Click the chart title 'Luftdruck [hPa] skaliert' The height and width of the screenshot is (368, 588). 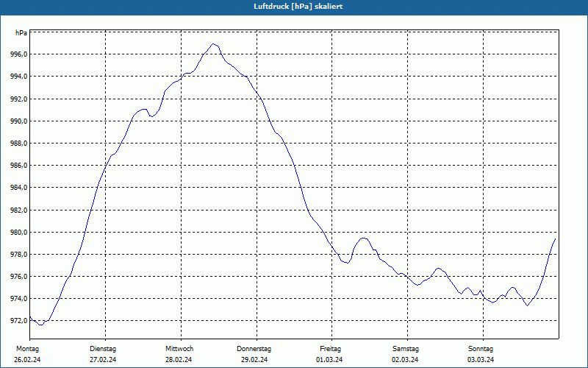coord(298,7)
